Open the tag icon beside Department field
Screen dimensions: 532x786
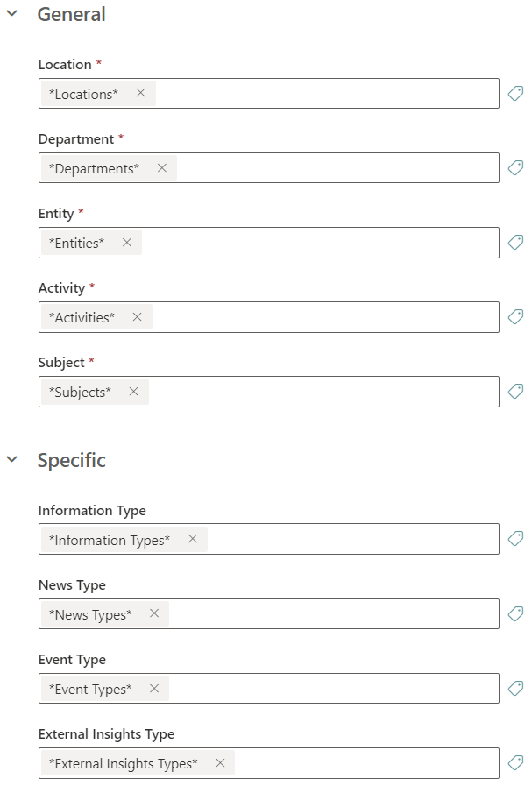point(515,167)
